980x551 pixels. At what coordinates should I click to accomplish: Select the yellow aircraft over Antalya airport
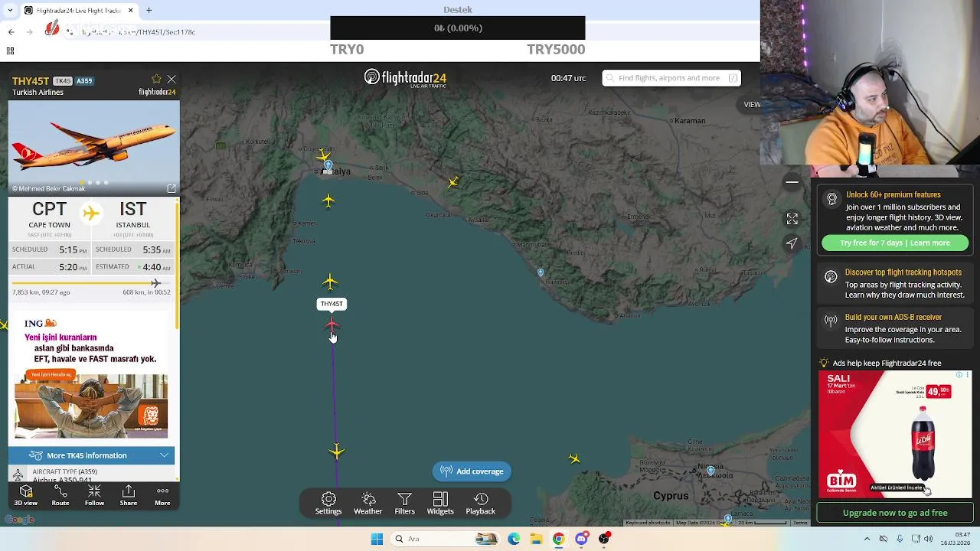click(x=324, y=155)
